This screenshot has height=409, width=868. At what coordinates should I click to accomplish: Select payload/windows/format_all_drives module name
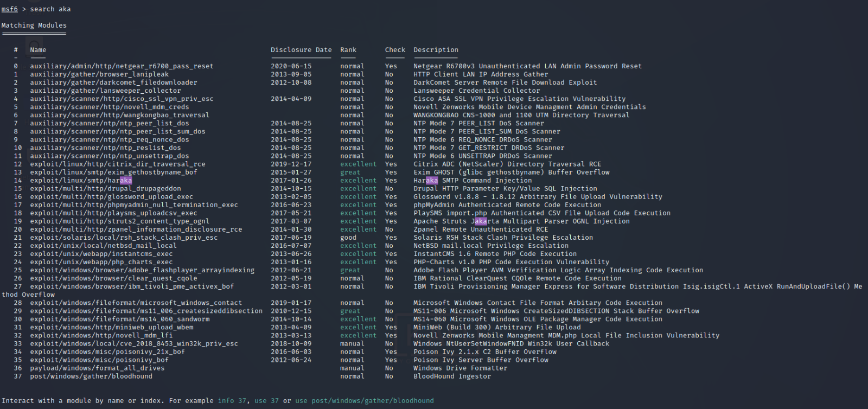point(97,368)
